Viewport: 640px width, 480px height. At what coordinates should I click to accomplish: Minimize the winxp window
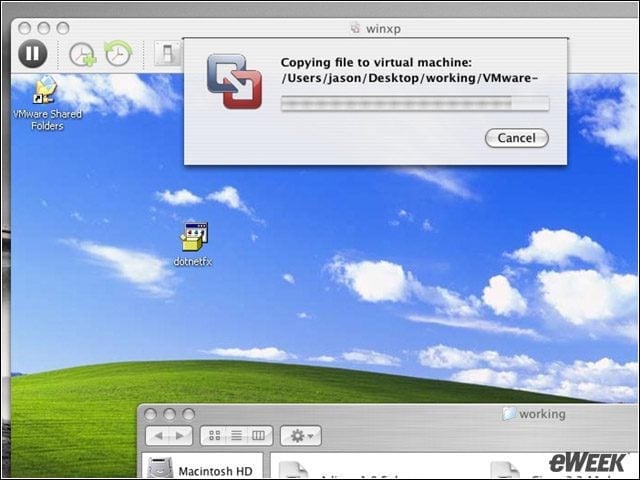(x=44, y=28)
